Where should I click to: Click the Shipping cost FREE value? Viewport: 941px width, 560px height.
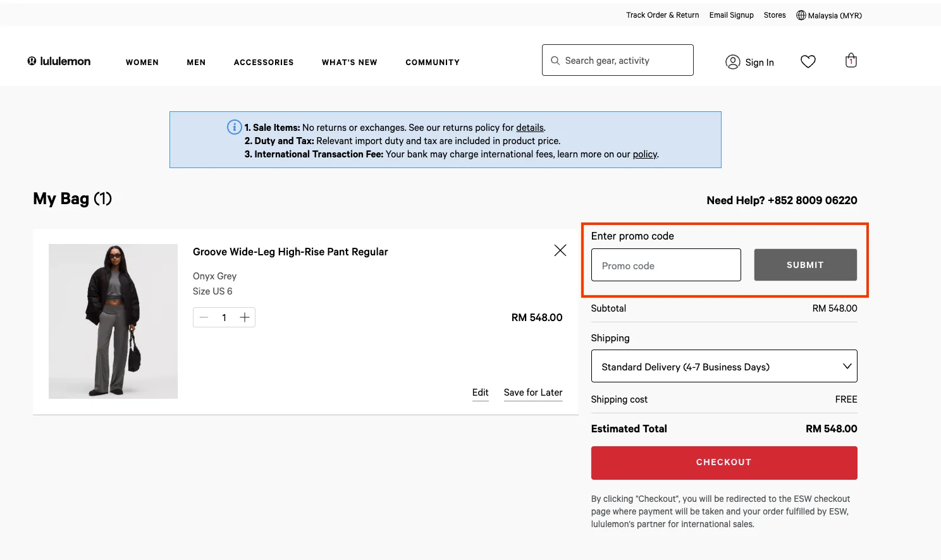pos(846,399)
